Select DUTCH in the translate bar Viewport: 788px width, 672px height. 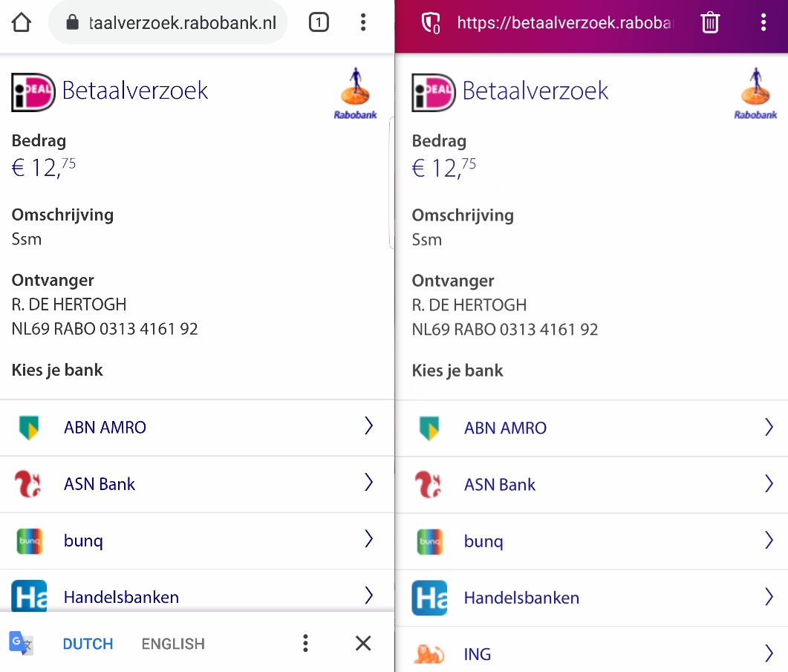(x=88, y=643)
